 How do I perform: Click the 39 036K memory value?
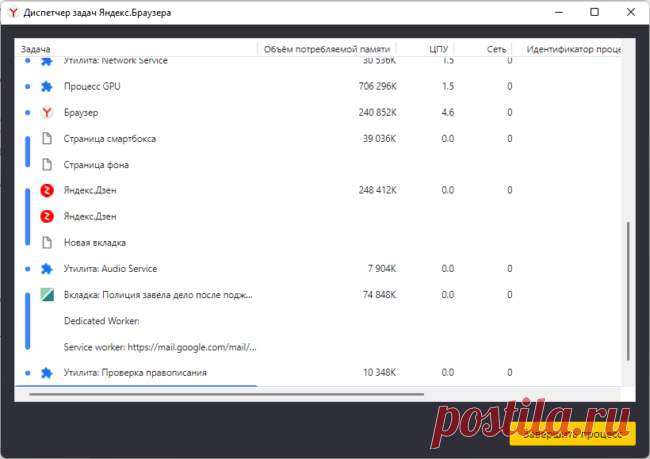379,138
